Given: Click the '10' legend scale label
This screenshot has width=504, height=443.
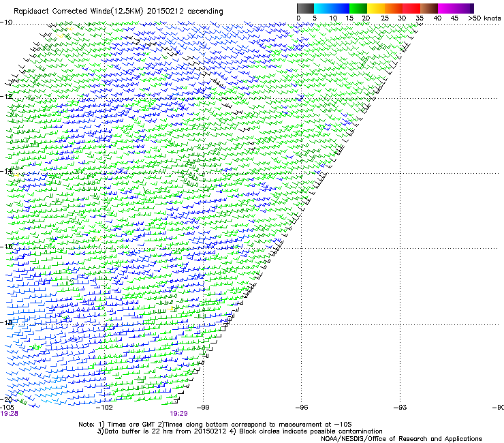Looking at the screenshot, I should tap(333, 18).
